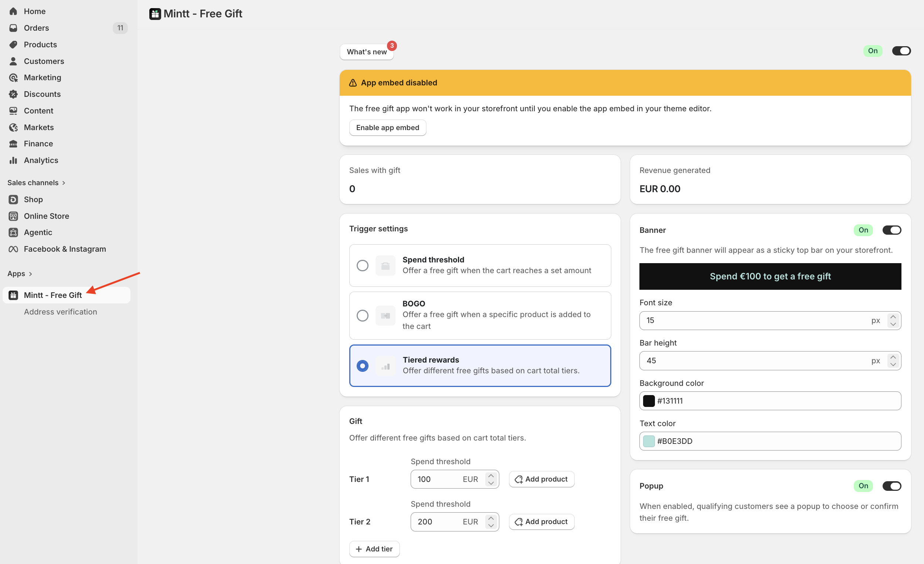Image resolution: width=924 pixels, height=564 pixels.
Task: Click the banner preview 'Spend €100 to get a free gift'
Action: point(770,276)
